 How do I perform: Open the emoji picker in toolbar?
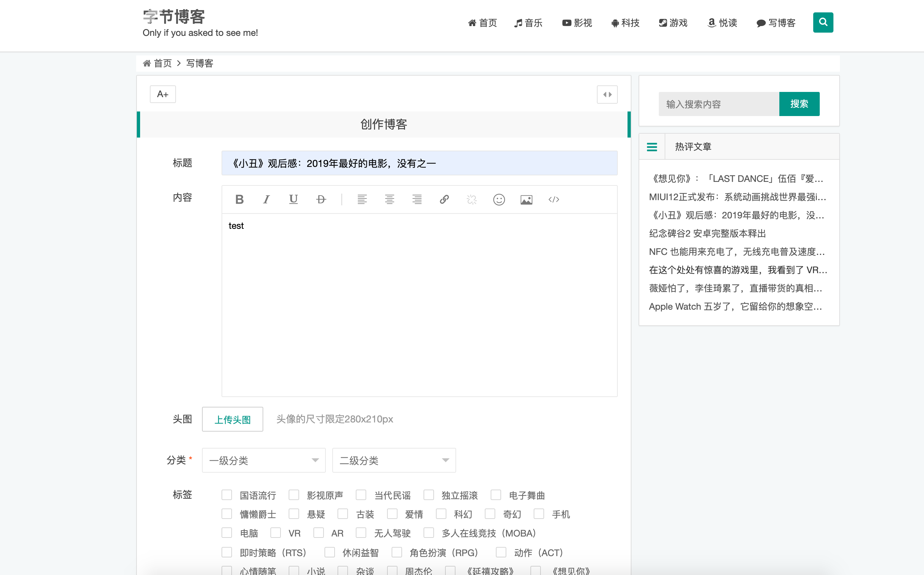click(499, 199)
